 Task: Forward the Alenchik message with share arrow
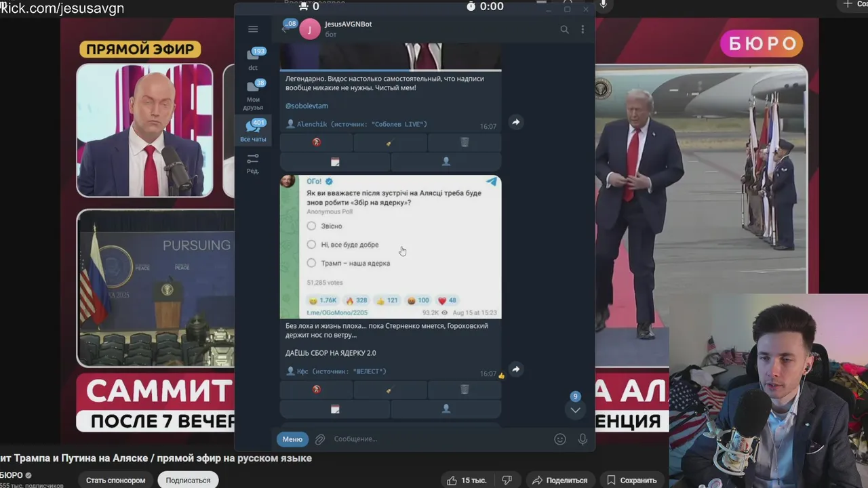click(x=515, y=122)
